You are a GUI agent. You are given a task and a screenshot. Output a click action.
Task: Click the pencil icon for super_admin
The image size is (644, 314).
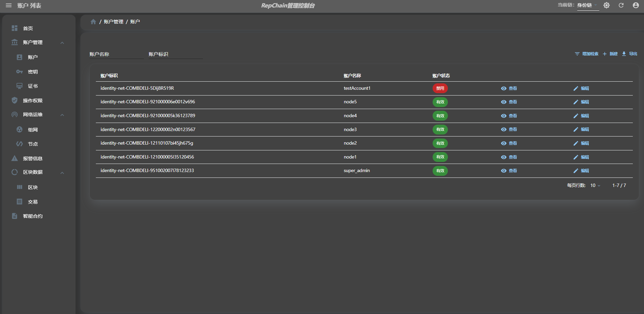pyautogui.click(x=576, y=171)
